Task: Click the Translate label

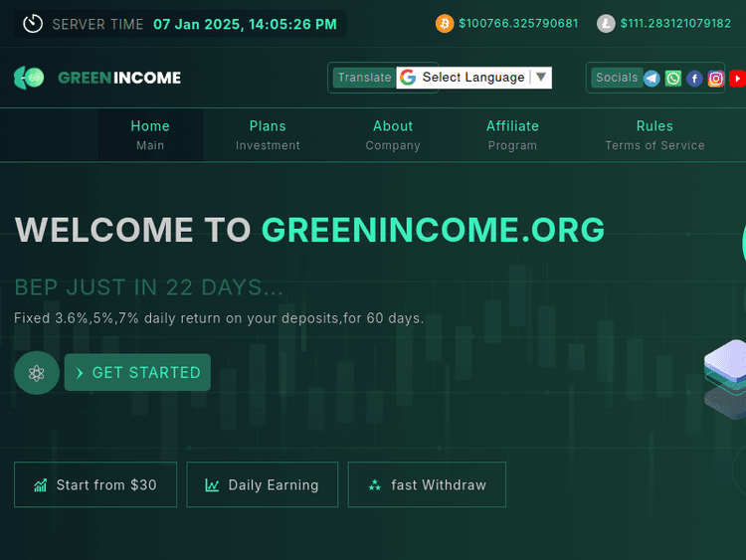Action: point(364,78)
